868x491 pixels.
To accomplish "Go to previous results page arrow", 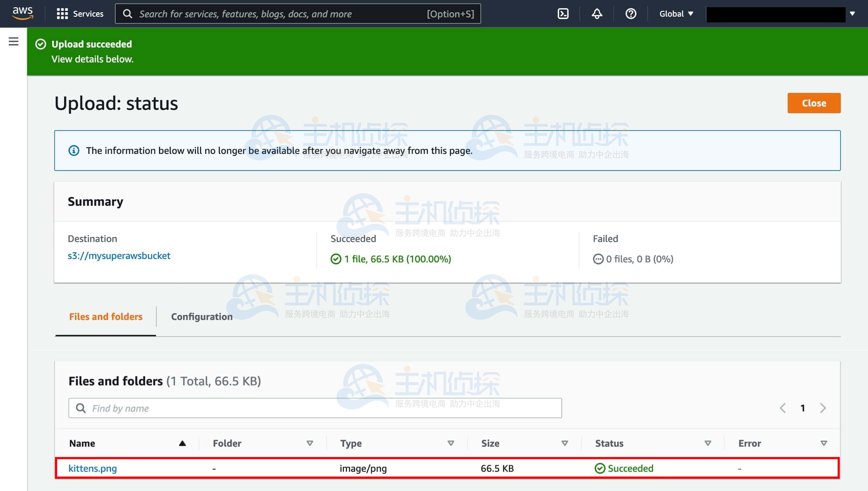I will click(783, 408).
